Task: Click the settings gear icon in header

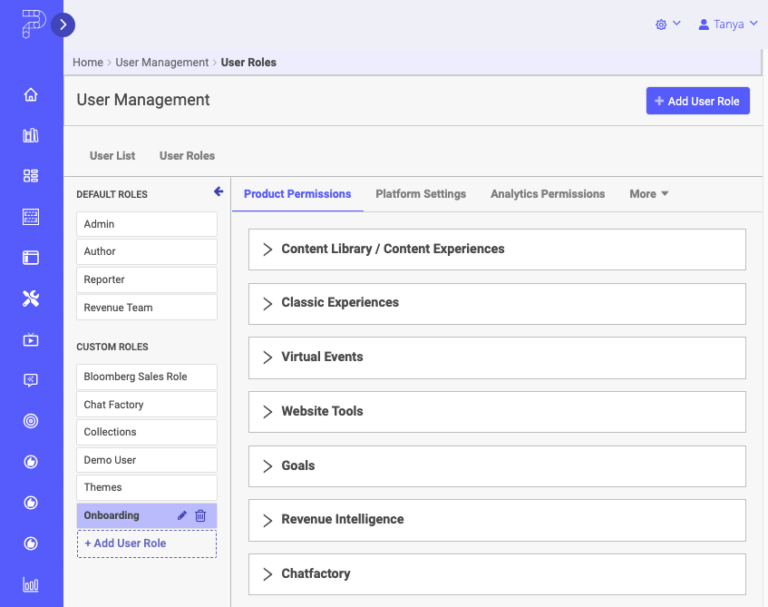Action: pyautogui.click(x=661, y=24)
